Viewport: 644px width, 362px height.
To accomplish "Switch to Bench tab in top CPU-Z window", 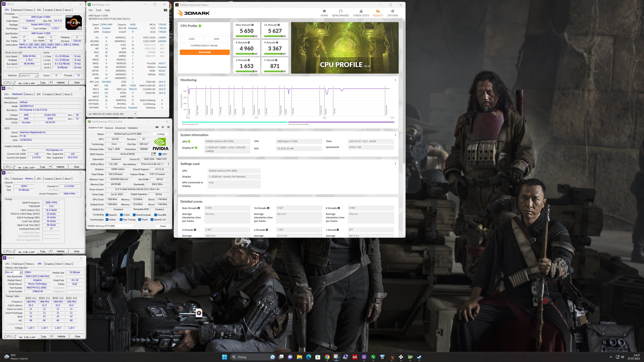I will point(59,10).
